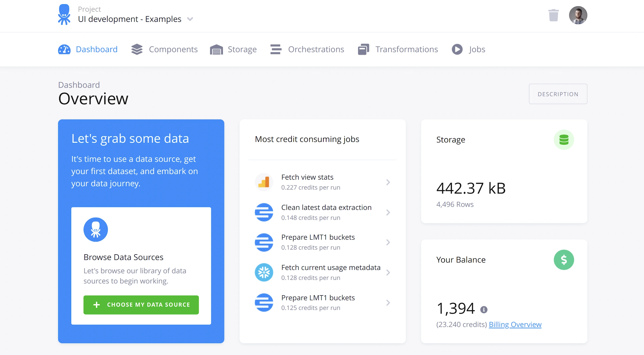Click the Jobs play icon
Screen dimensions: 644x355
pyautogui.click(x=457, y=49)
